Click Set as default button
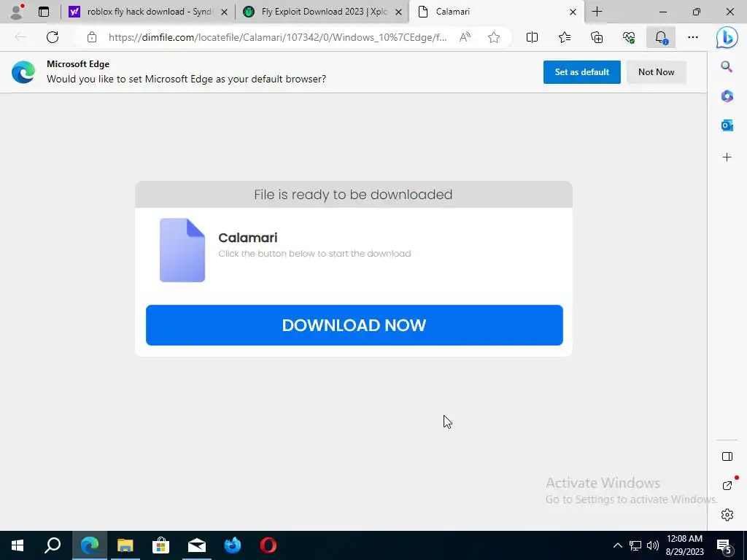This screenshot has height=560, width=747. (581, 72)
